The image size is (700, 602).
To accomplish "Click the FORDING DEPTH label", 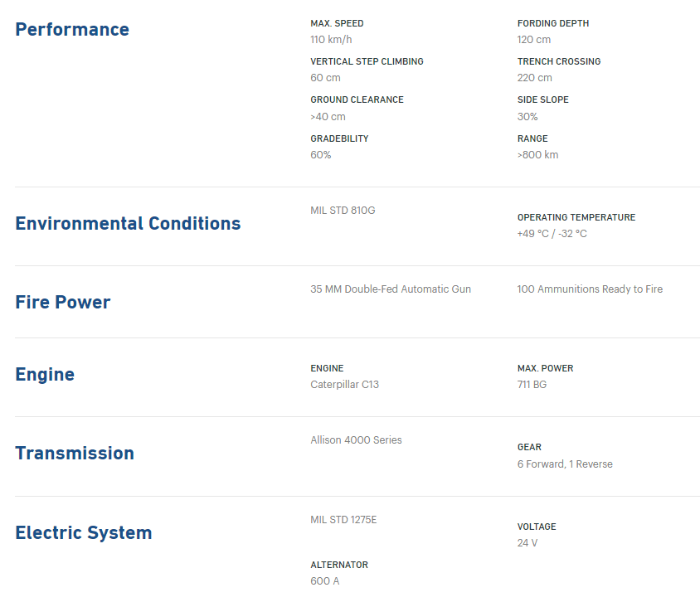I will click(x=553, y=23).
